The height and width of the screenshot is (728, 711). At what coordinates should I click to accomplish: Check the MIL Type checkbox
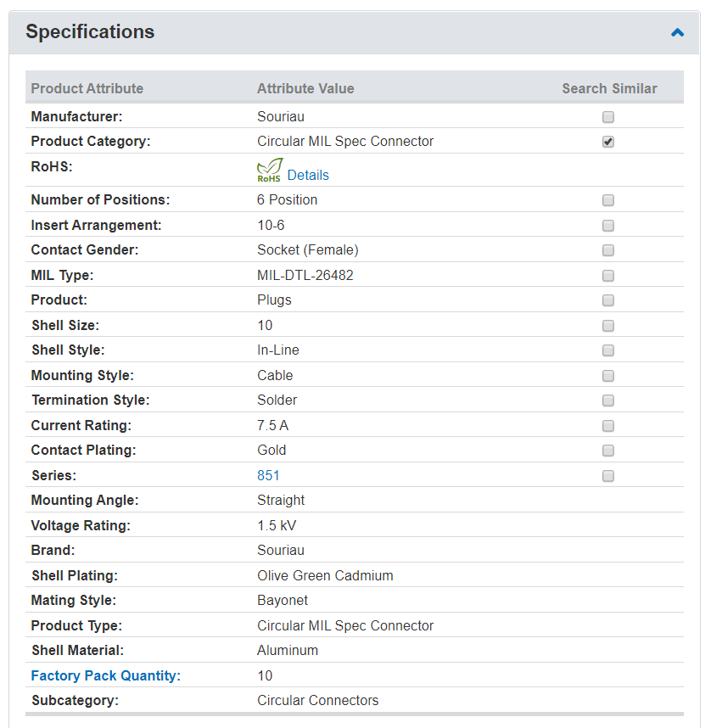point(607,276)
